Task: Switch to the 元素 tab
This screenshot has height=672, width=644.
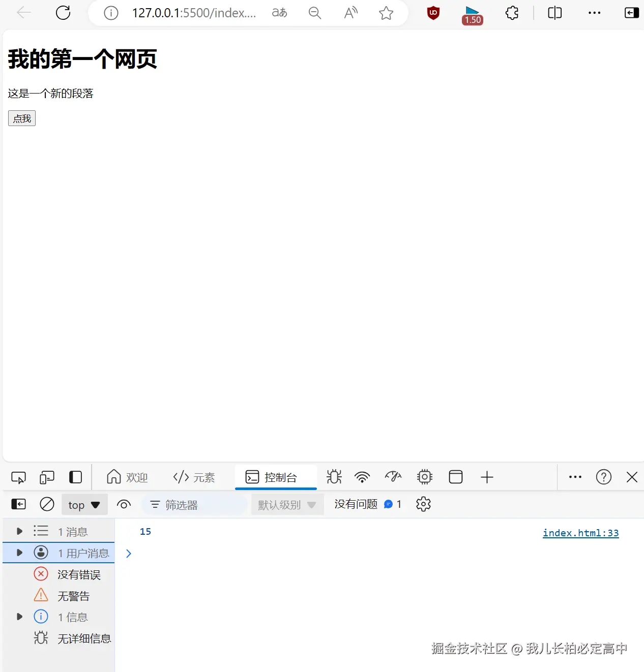Action: (x=194, y=477)
